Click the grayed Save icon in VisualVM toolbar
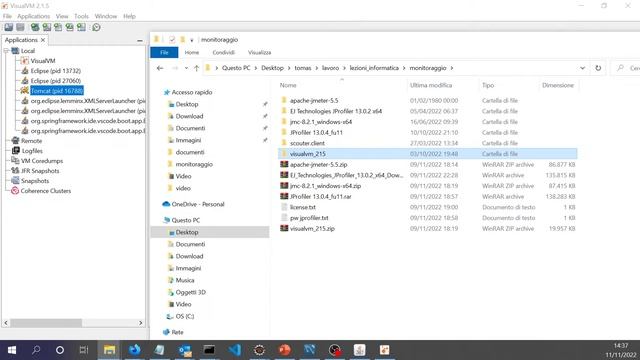 pyautogui.click(x=20, y=27)
